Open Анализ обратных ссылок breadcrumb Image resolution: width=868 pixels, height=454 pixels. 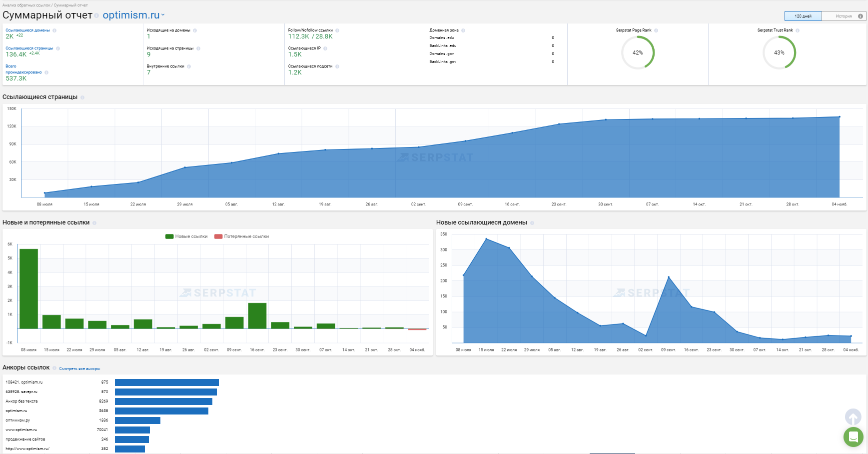(x=26, y=5)
